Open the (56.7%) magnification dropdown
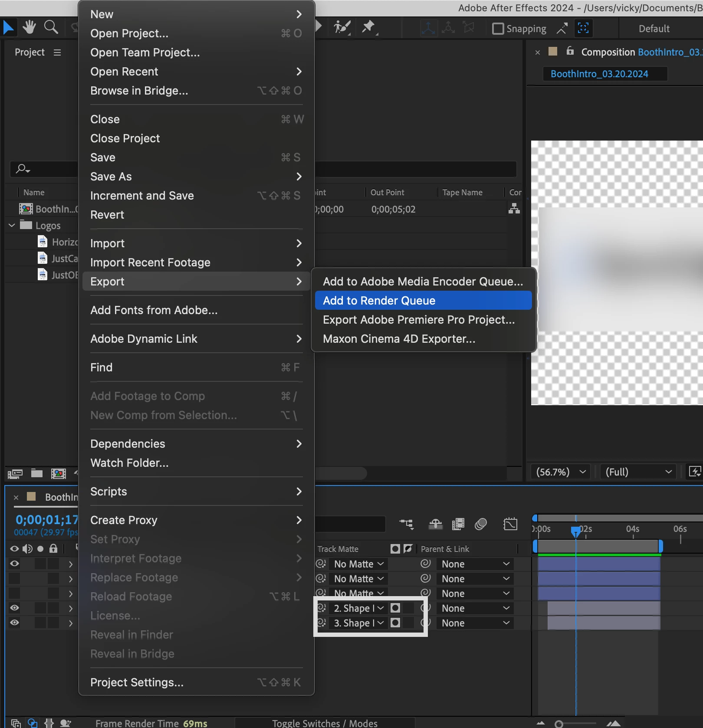Screen dimensions: 703x728 click(x=561, y=472)
